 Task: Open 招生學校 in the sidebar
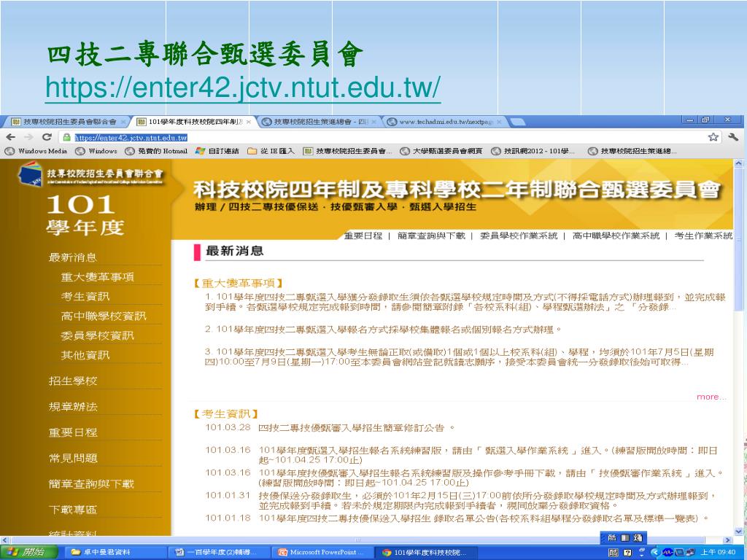click(x=73, y=381)
